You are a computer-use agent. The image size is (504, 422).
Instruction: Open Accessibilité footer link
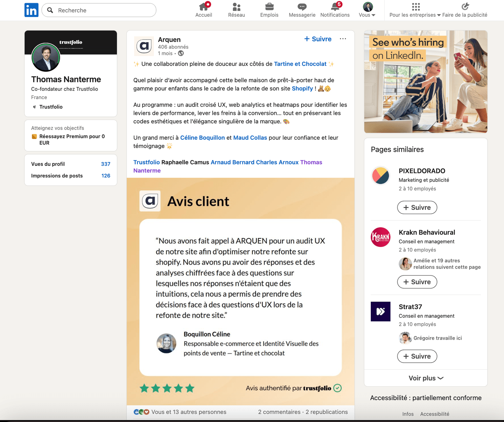click(x=435, y=414)
